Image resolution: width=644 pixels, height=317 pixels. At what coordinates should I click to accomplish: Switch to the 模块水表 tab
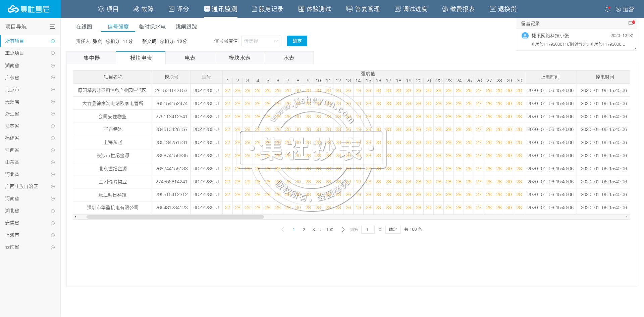[x=239, y=58]
